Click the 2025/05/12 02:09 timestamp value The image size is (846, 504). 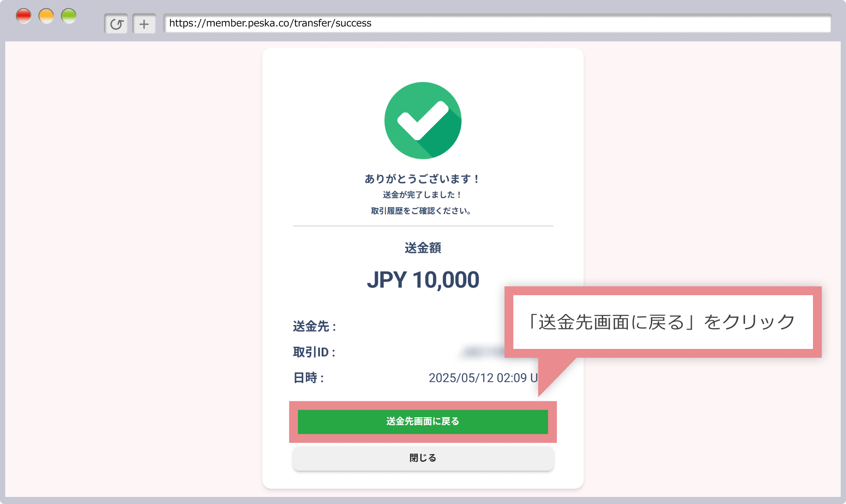coord(482,378)
